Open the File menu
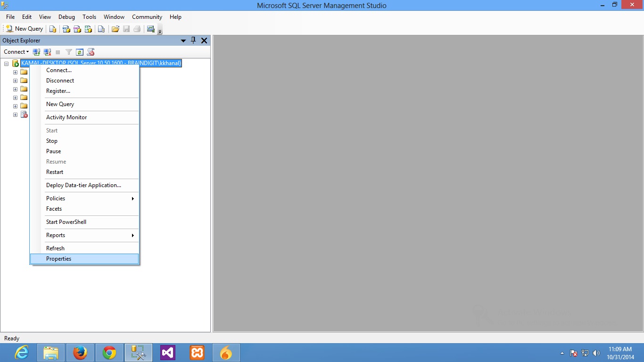The height and width of the screenshot is (362, 644). (x=10, y=17)
